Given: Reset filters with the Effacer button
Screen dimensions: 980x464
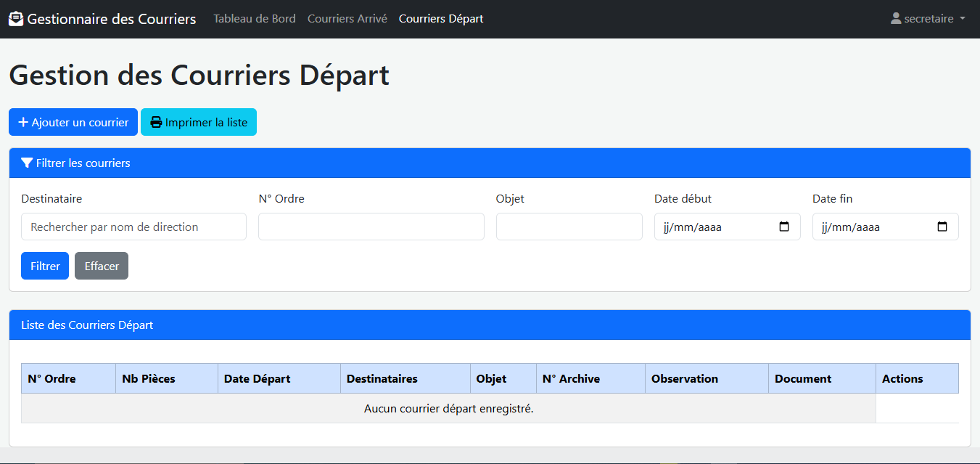Looking at the screenshot, I should [102, 266].
